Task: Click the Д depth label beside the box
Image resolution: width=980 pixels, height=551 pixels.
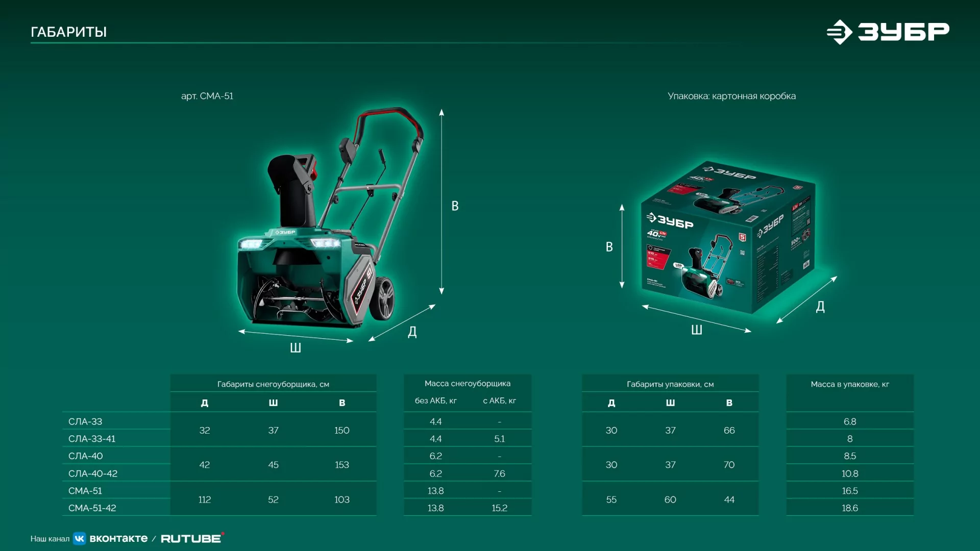Action: click(820, 307)
